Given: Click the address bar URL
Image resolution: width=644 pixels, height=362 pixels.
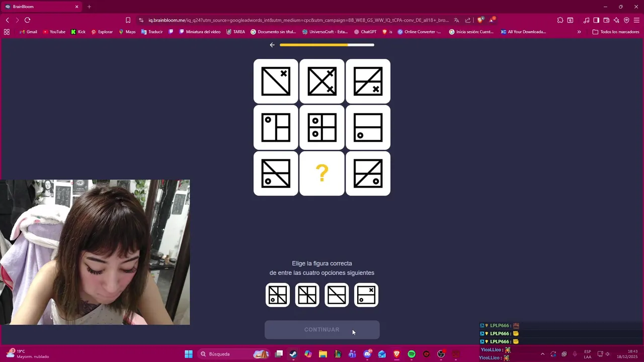Looking at the screenshot, I should pyautogui.click(x=298, y=20).
